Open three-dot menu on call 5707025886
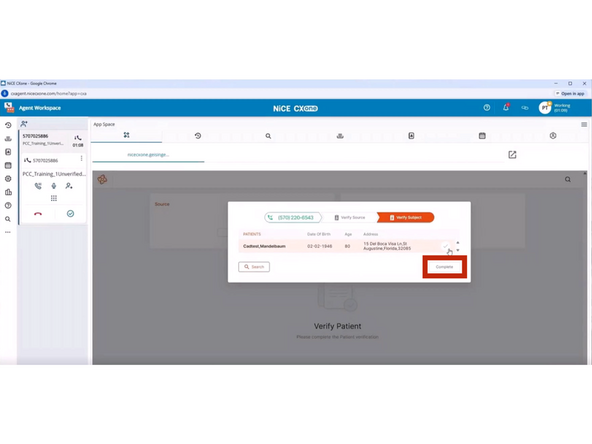This screenshot has height=444, width=592. point(81,159)
